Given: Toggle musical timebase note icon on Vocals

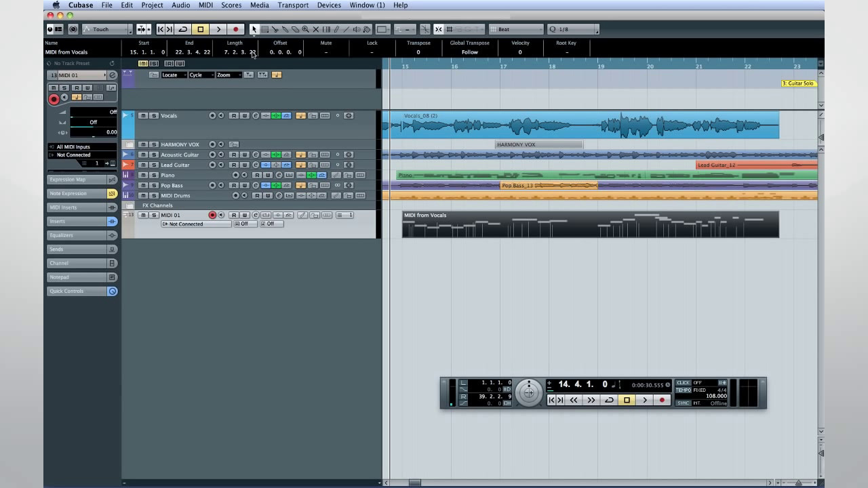Looking at the screenshot, I should [301, 115].
